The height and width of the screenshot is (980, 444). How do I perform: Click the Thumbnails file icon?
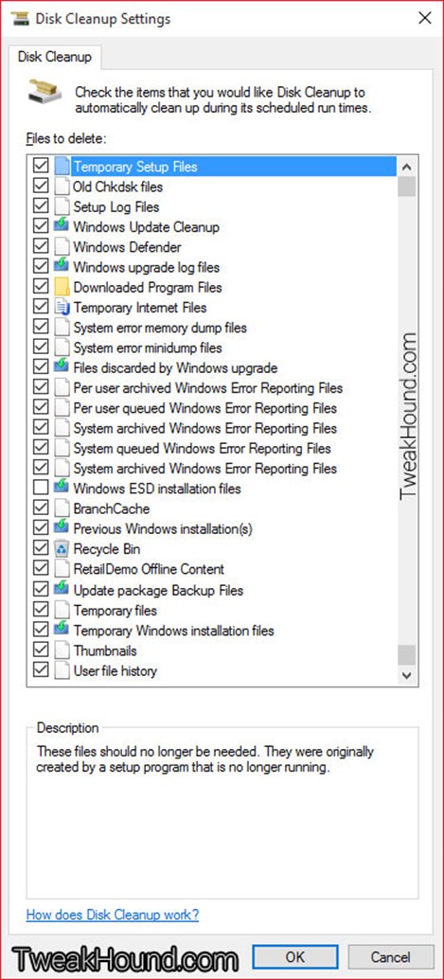[62, 650]
